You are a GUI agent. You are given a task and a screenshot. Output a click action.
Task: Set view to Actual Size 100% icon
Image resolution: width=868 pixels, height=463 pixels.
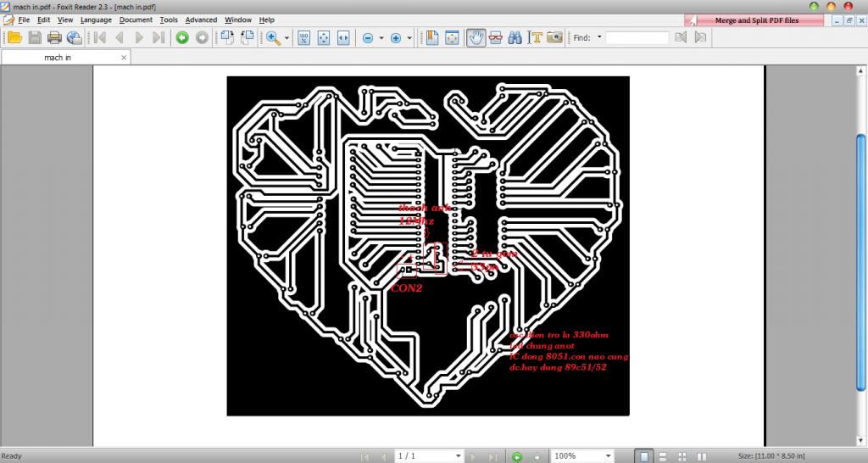point(304,37)
